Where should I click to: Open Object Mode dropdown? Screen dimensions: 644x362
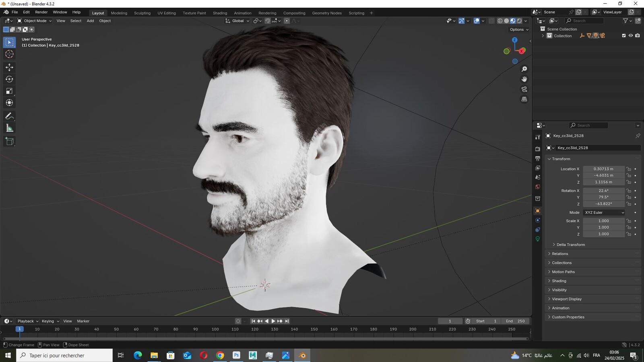[x=34, y=21]
